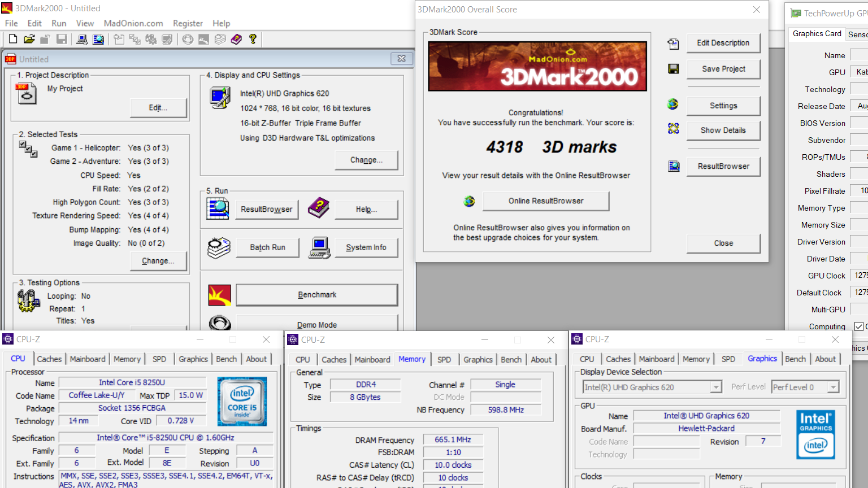Open the View menu
The image size is (868, 488).
coord(85,23)
